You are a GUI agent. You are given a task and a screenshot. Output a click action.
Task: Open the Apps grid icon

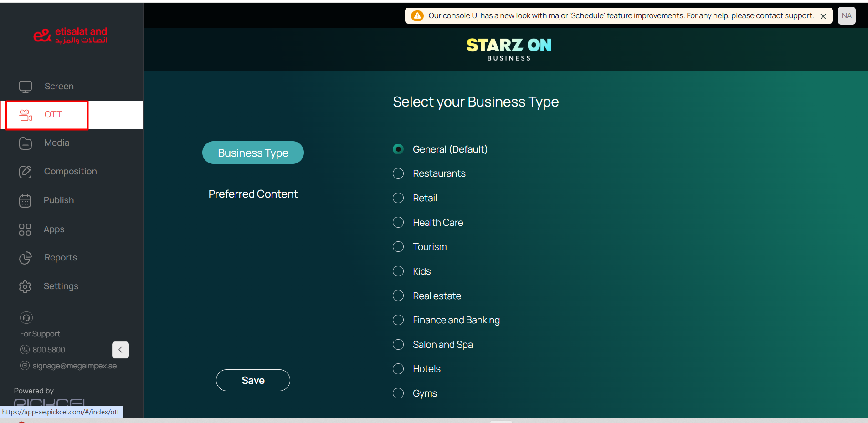(26, 229)
